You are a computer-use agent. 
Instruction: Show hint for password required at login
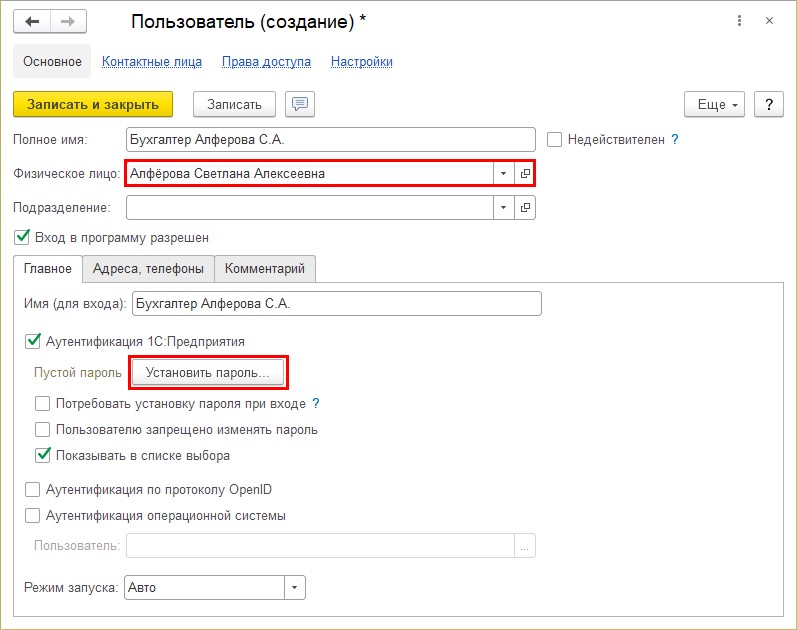click(316, 403)
